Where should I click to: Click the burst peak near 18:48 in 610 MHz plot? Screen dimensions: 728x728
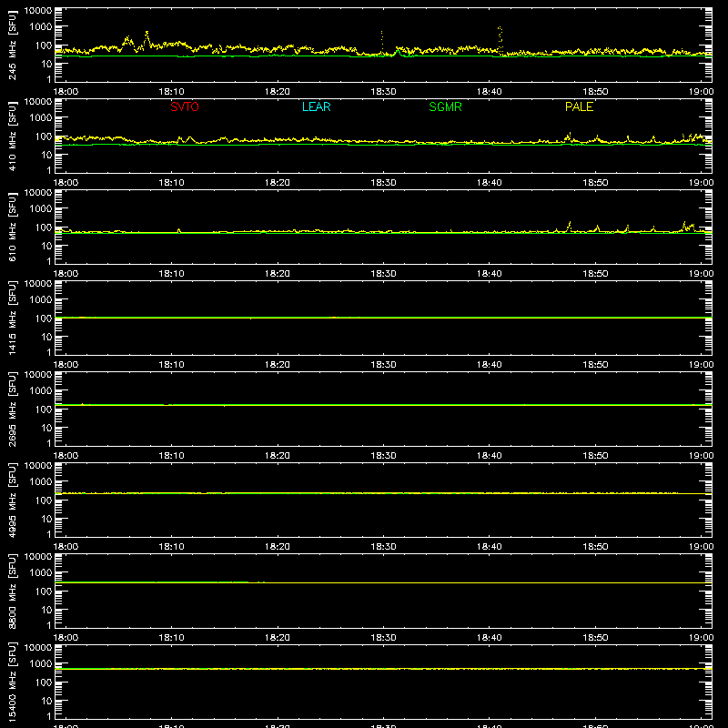coord(570,225)
